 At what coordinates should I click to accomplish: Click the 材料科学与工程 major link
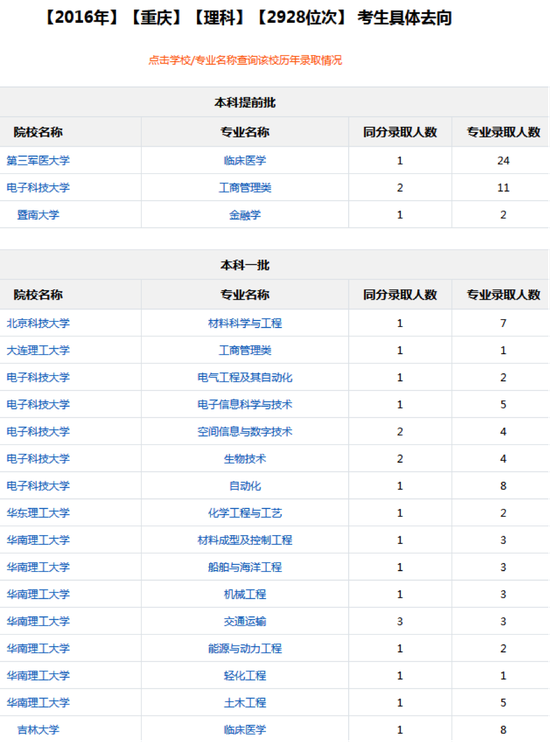tap(245, 323)
